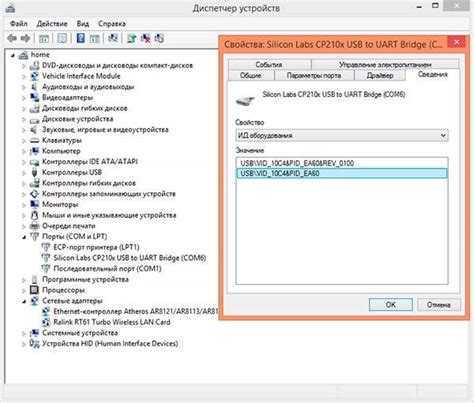474x403 pixels.
Task: Select Ethernet-контроллер Atheros AR8121
Action: click(135, 311)
